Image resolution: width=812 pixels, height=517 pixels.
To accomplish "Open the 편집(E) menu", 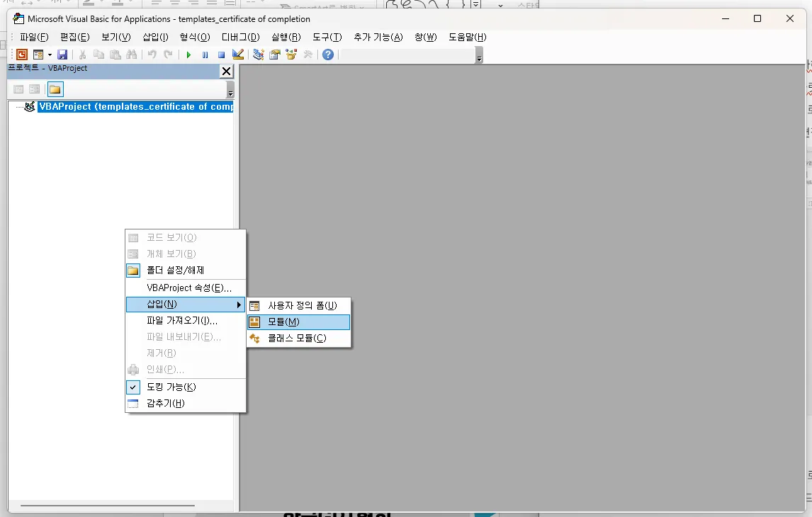I will 74,38.
